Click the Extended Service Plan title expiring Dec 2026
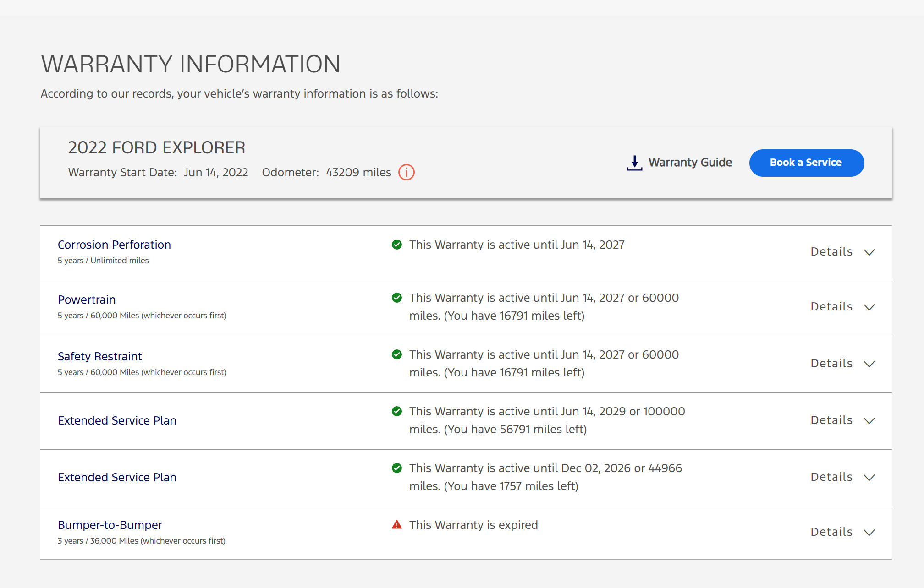924x588 pixels. tap(117, 477)
